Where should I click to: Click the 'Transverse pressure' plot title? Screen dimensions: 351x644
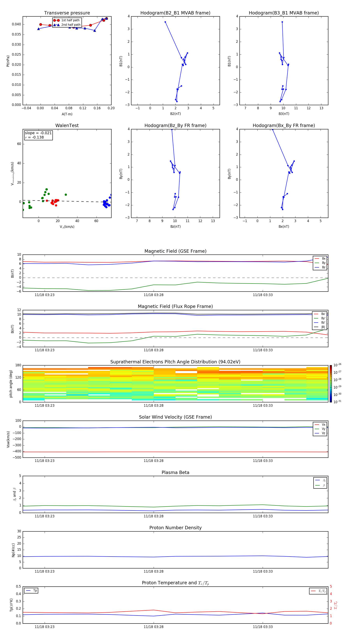(67, 13)
